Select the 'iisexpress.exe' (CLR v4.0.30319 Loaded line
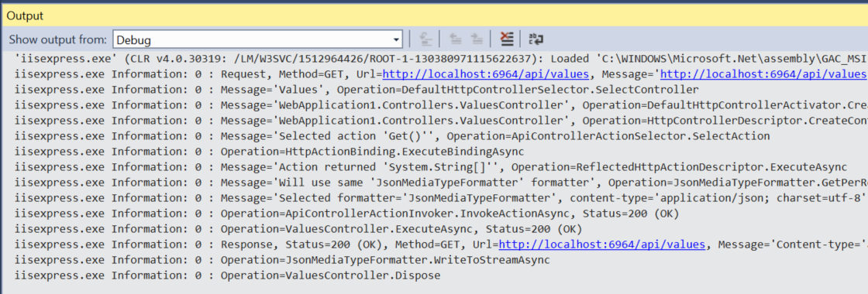This screenshot has width=868, height=294. pyautogui.click(x=441, y=58)
